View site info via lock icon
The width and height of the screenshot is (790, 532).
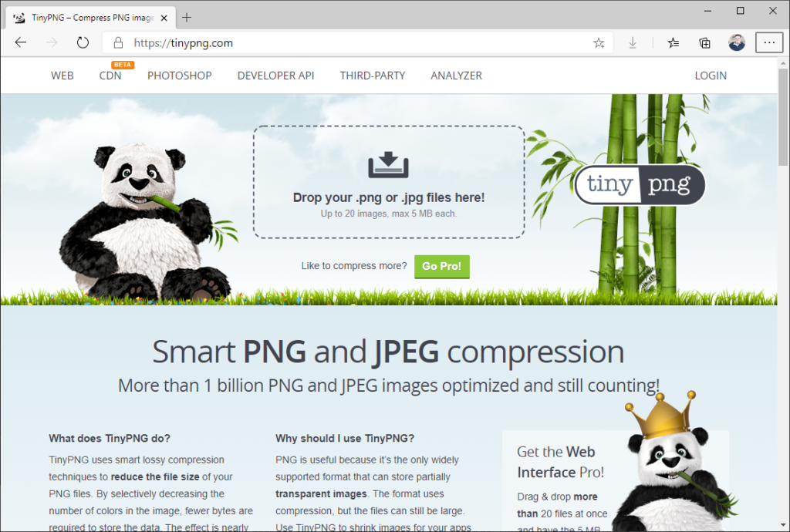pos(118,42)
